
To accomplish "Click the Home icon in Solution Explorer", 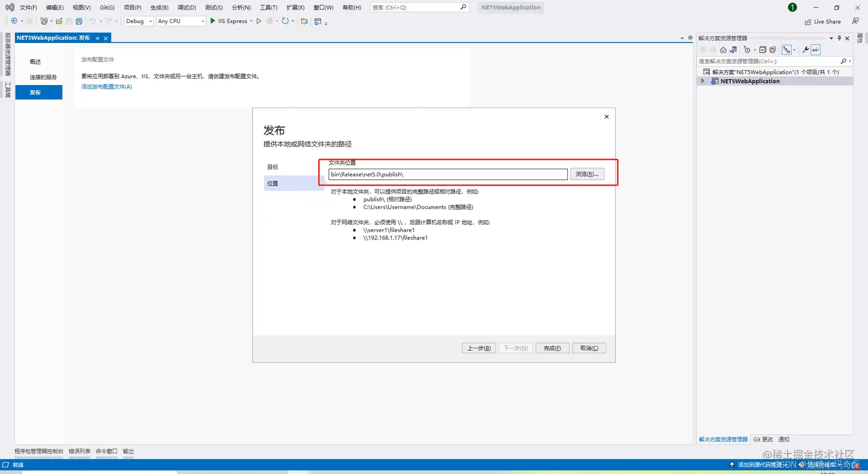I will 723,50.
